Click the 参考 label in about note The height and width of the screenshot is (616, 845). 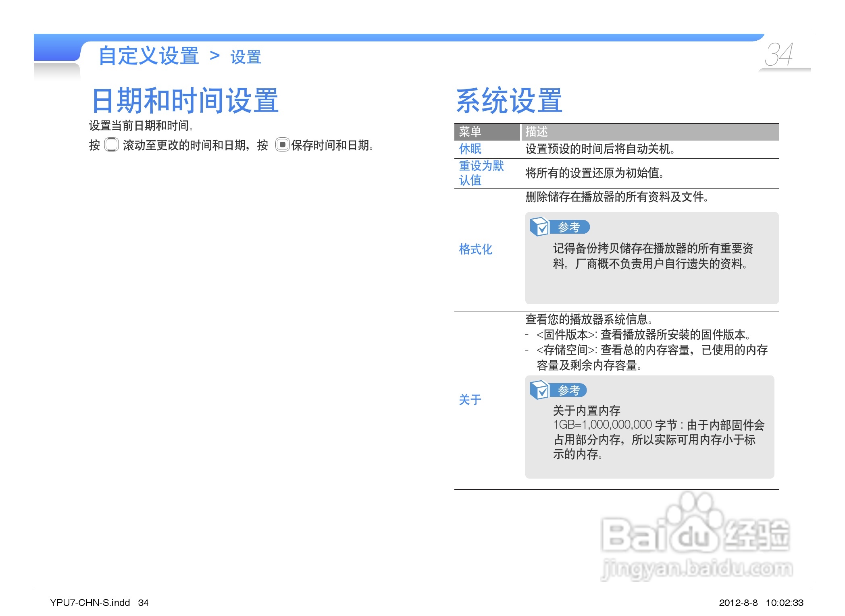click(569, 390)
